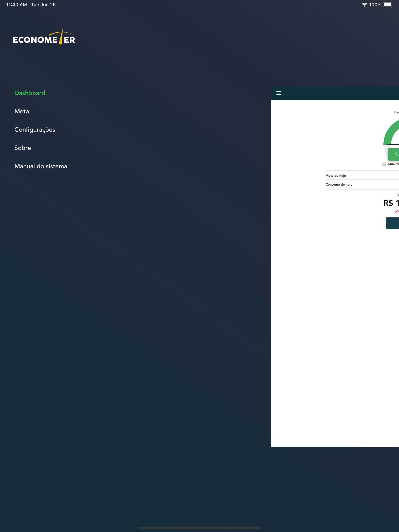This screenshot has height=532, width=399.
Task: Tap the 11:40 AM clock
Action: (x=16, y=4)
